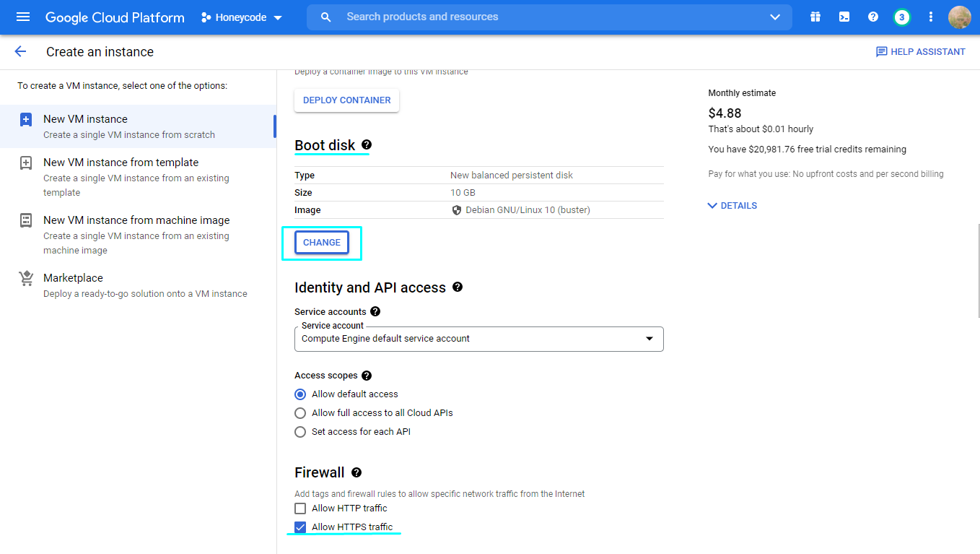Select New VM instance option
This screenshot has height=554, width=980.
point(138,126)
